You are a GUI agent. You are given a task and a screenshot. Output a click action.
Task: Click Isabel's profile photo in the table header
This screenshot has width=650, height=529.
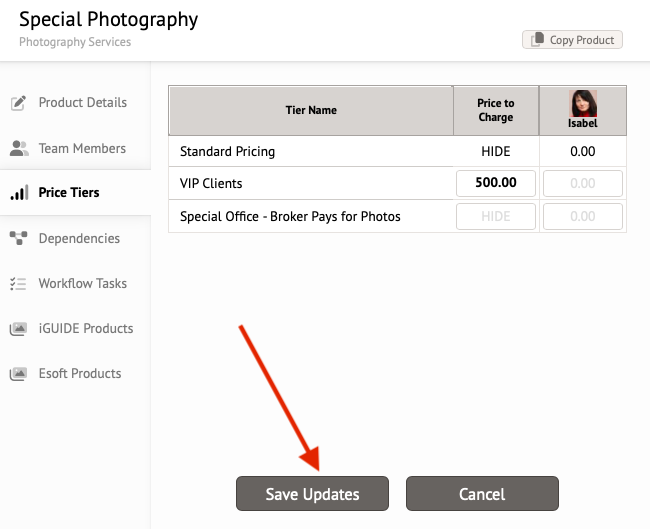pos(582,103)
